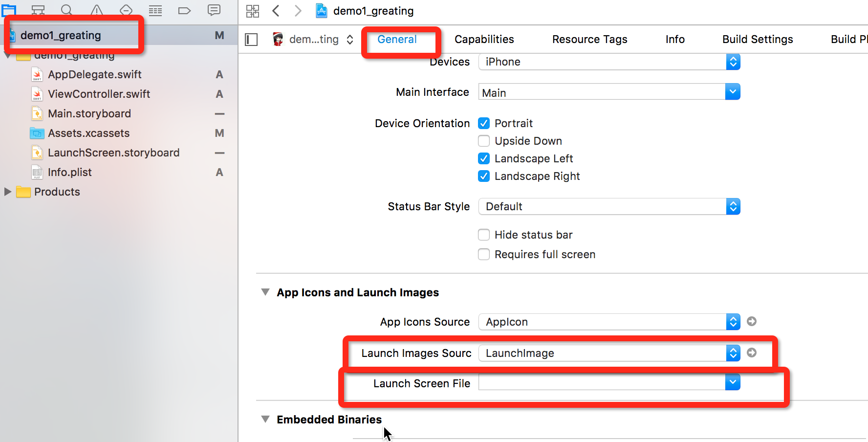Click the related items grid icon
The image size is (868, 442).
(253, 11)
